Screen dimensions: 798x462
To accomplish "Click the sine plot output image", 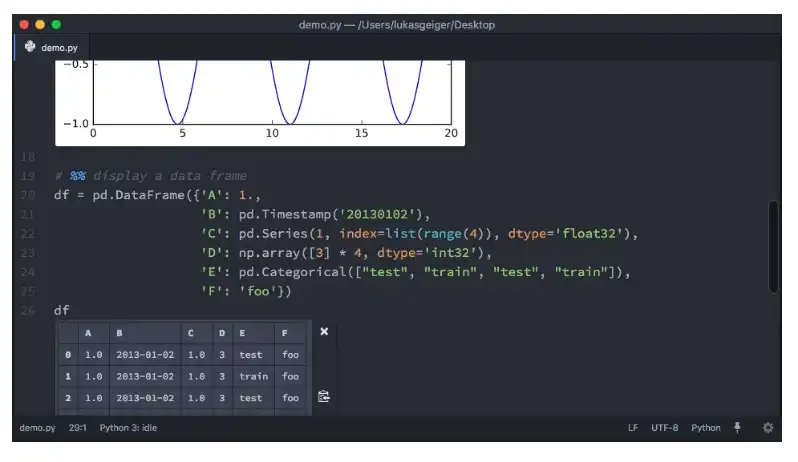I will [x=260, y=103].
